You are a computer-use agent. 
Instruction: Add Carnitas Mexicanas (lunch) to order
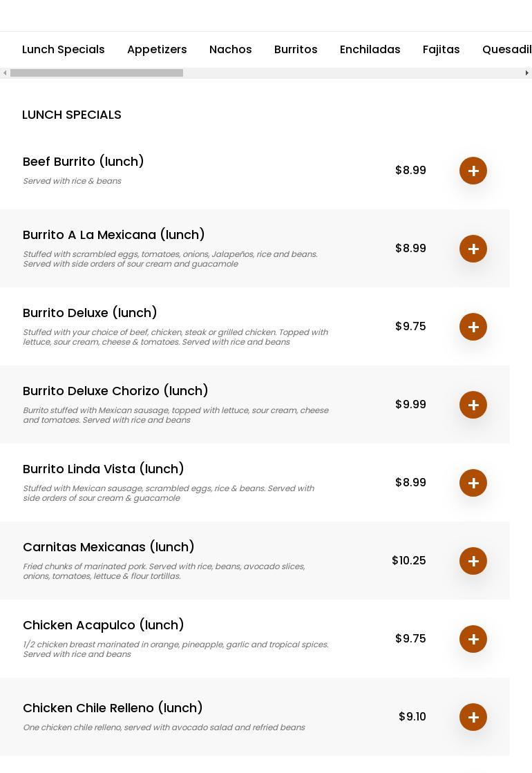[473, 561]
